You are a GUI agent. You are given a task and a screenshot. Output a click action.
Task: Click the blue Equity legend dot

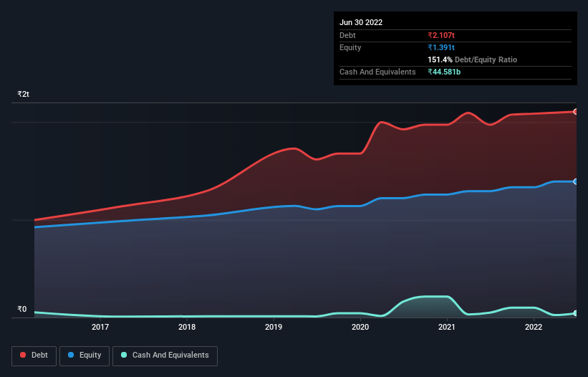(x=71, y=355)
